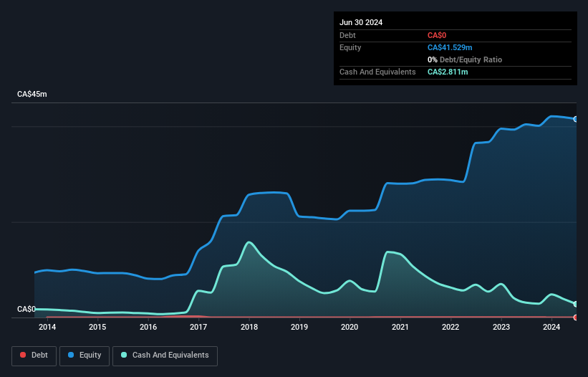
Task: Click the Cash endpoint marker at Jun 2024
Action: pyautogui.click(x=576, y=304)
